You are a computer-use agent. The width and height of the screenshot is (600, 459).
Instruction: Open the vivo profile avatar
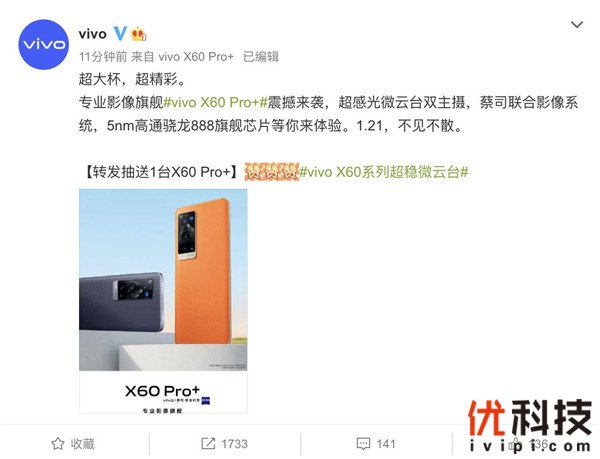pyautogui.click(x=44, y=44)
